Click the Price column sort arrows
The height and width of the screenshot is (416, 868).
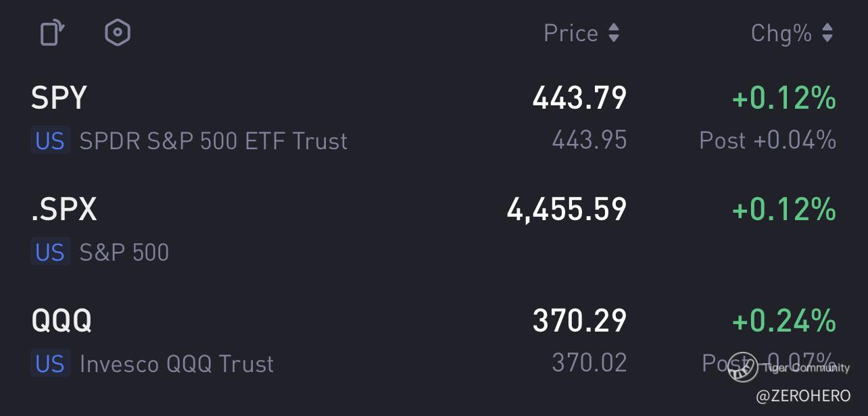[x=613, y=33]
